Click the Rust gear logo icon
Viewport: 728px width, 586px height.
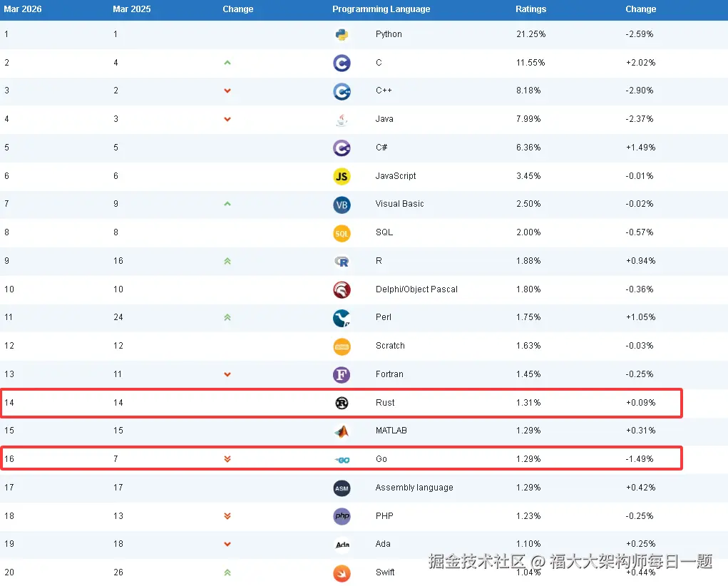coord(342,403)
